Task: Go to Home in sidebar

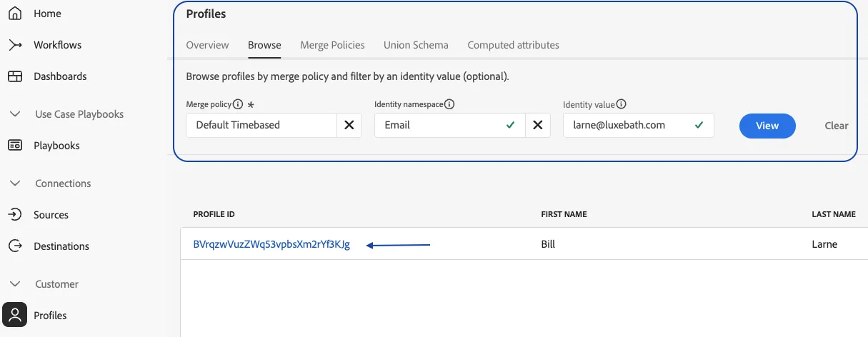Action: [x=47, y=14]
